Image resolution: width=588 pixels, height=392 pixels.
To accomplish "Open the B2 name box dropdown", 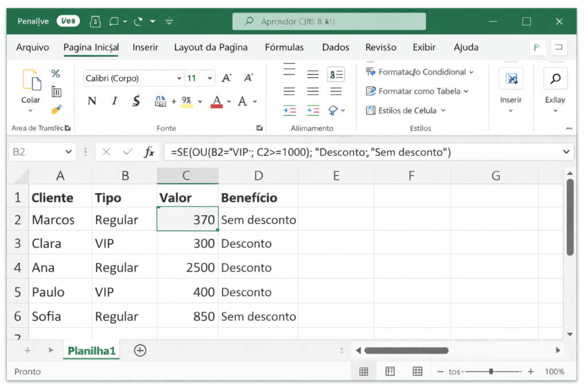I will tap(68, 152).
